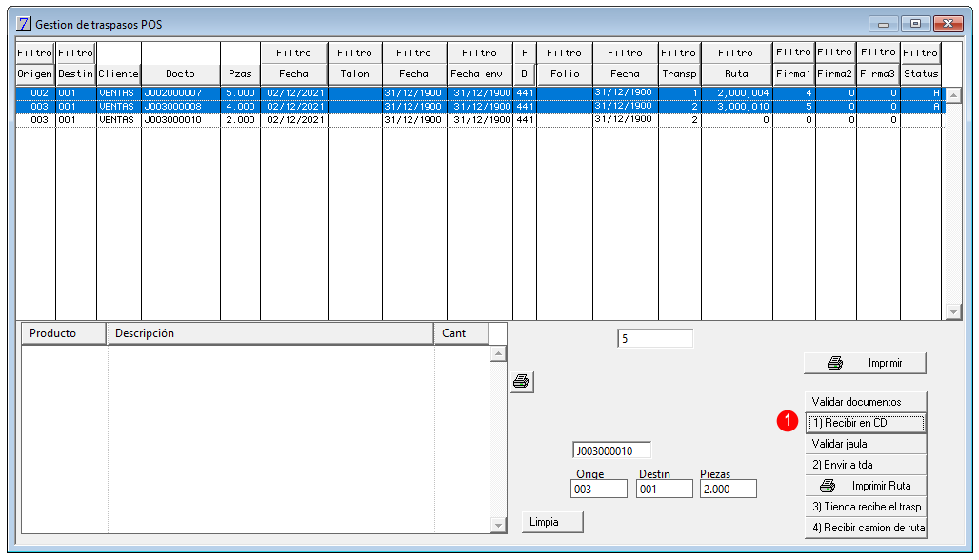Click the transfers grid scroll-down arrow

click(x=953, y=311)
